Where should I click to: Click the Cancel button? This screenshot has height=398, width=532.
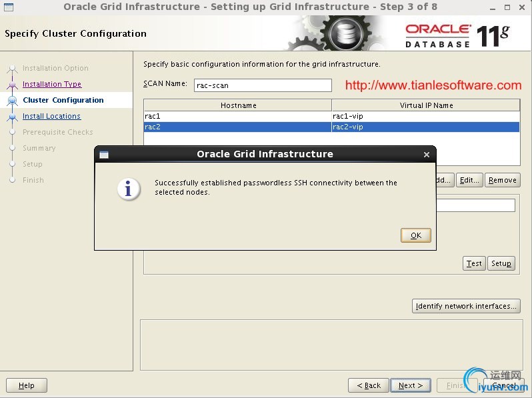click(x=504, y=385)
